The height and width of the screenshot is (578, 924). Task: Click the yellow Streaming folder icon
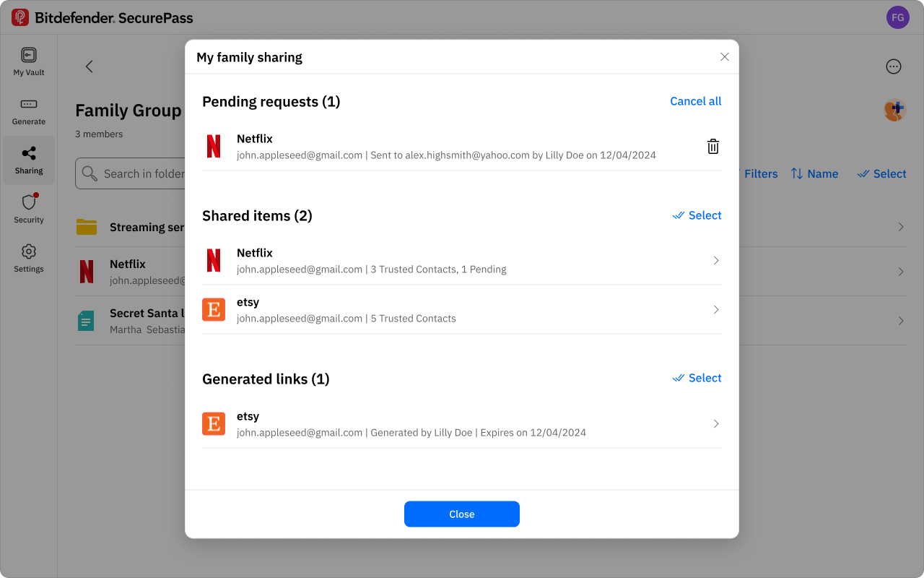coord(87,227)
